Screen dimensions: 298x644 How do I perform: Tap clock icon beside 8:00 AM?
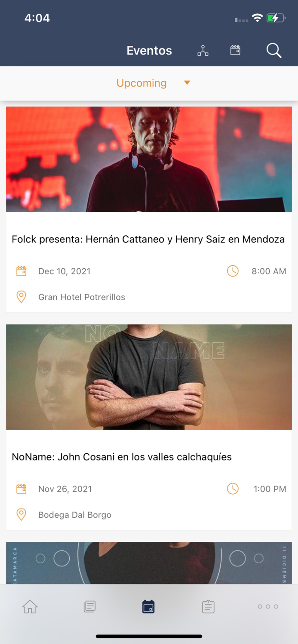click(233, 271)
